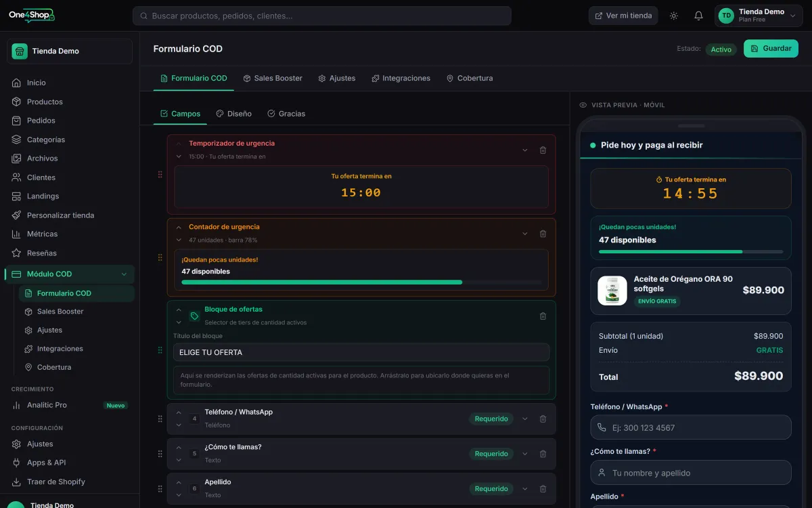Expand the Temporizador de urgencia options chevron
This screenshot has width=812, height=508.
[x=524, y=150]
